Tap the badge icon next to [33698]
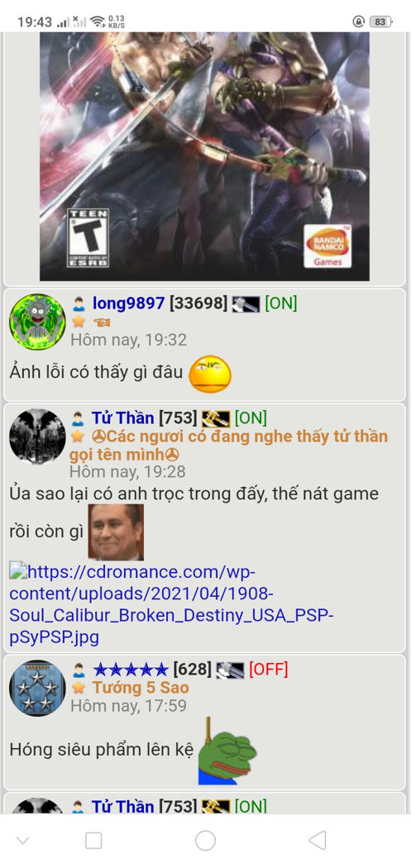The height and width of the screenshot is (868, 411). [246, 304]
